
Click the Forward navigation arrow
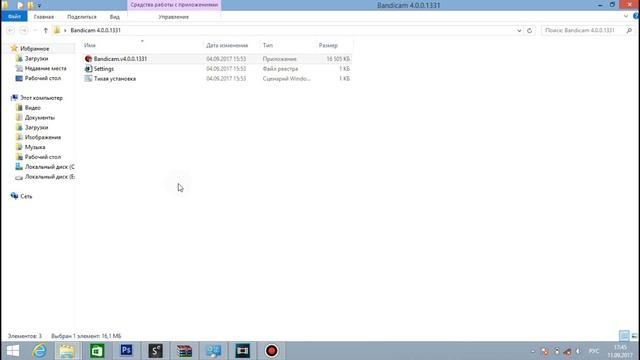pos(24,30)
